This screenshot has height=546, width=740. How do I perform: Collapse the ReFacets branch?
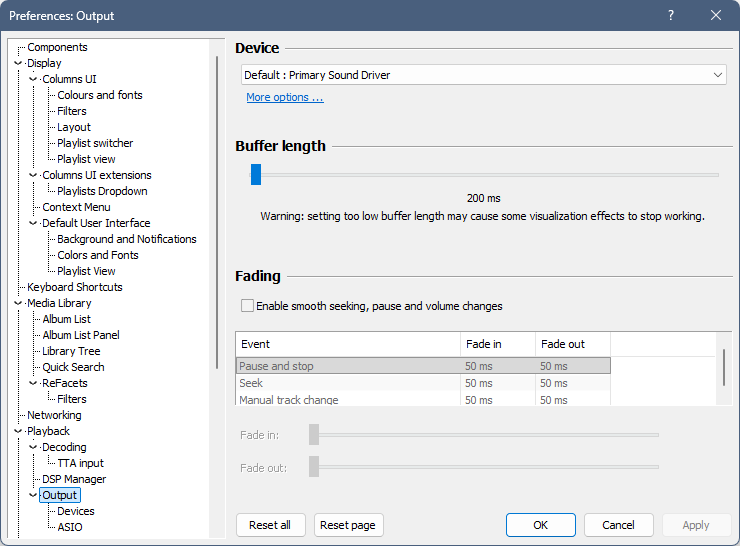pos(34,383)
